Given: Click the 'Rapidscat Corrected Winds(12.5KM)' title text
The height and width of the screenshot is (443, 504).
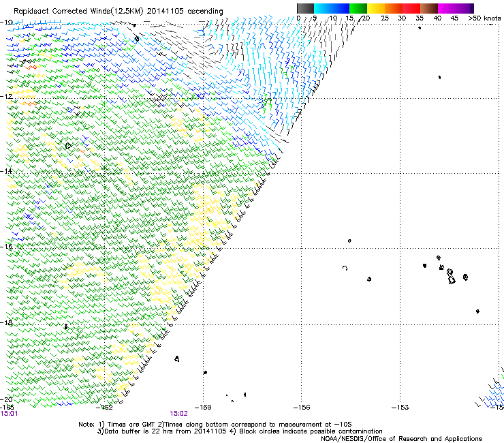Looking at the screenshot, I should 78,12.
